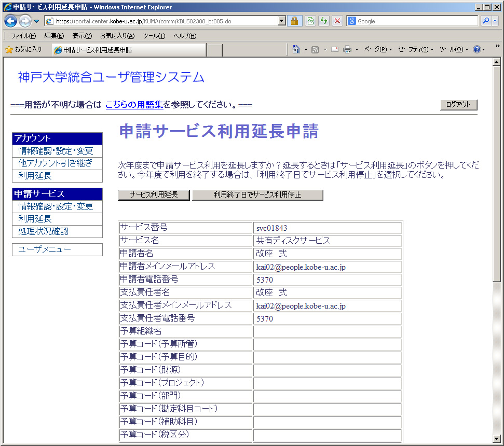
Task: Open the search options dropdown arrow
Action: pos(495,21)
